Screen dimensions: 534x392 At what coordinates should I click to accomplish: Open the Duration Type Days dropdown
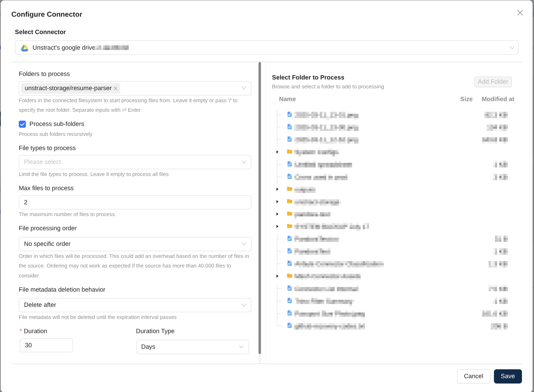pyautogui.click(x=192, y=347)
